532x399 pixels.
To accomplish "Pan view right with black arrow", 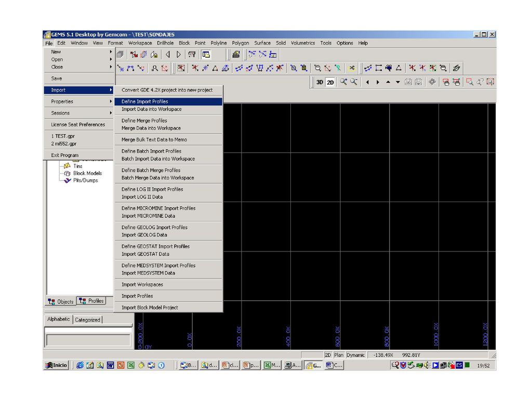I will click(x=378, y=82).
